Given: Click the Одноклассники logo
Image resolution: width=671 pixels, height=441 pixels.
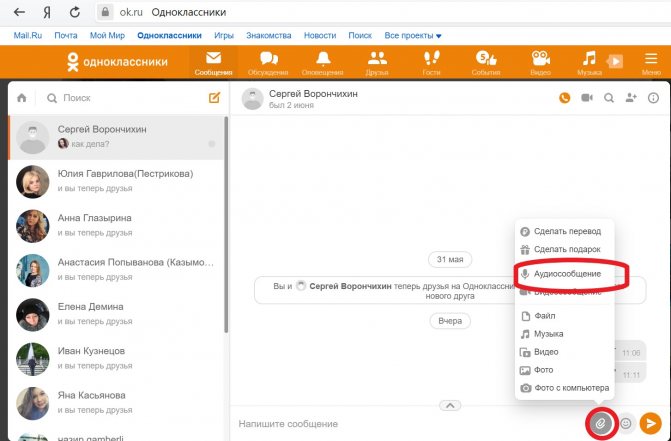Looking at the screenshot, I should pyautogui.click(x=117, y=62).
